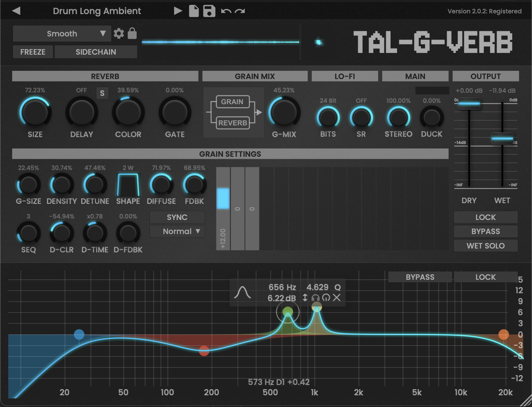532x407 pixels.
Task: Go to previous preset arrow
Action: click(16, 11)
